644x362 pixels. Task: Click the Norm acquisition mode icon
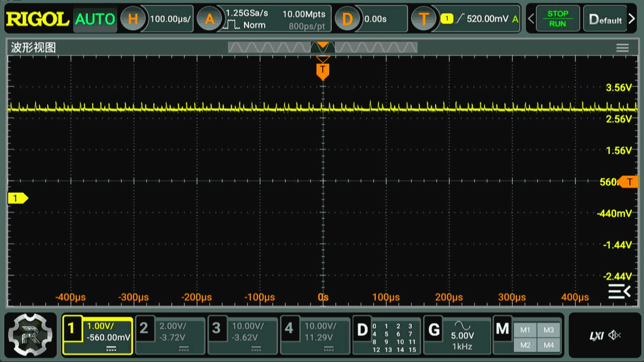(245, 25)
